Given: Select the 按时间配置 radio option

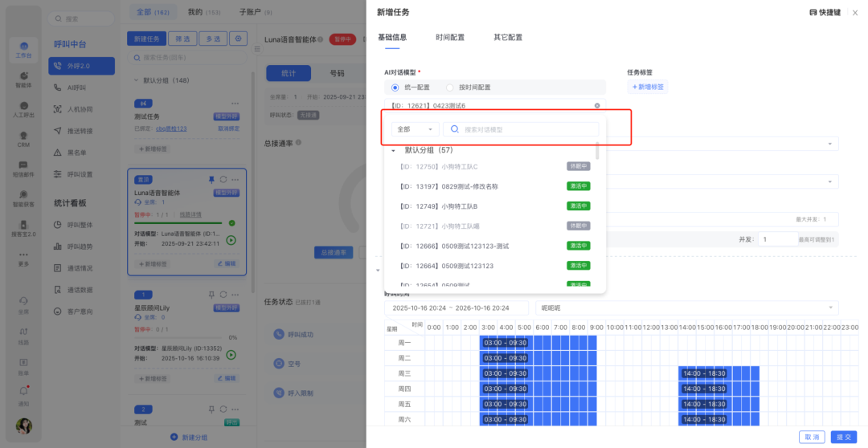Looking at the screenshot, I should click(451, 88).
